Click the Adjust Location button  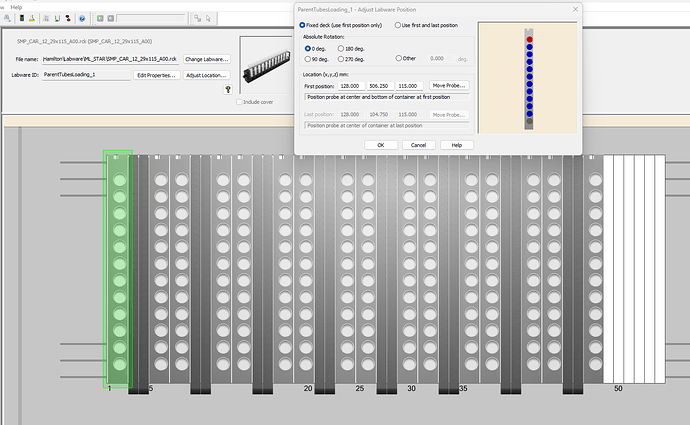[206, 75]
